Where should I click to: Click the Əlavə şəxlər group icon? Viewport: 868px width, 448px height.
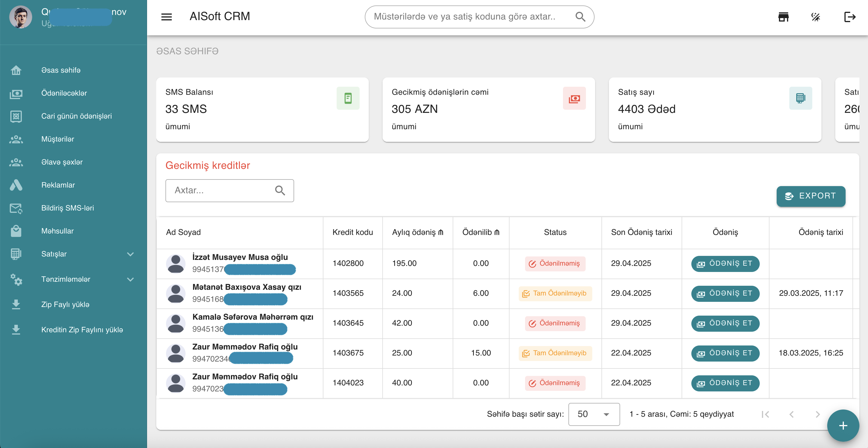pyautogui.click(x=16, y=162)
